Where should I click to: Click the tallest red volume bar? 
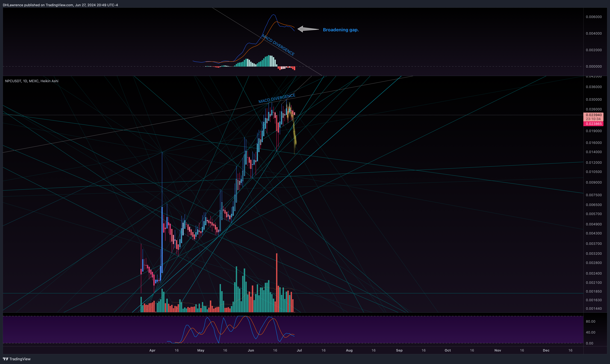tap(277, 282)
